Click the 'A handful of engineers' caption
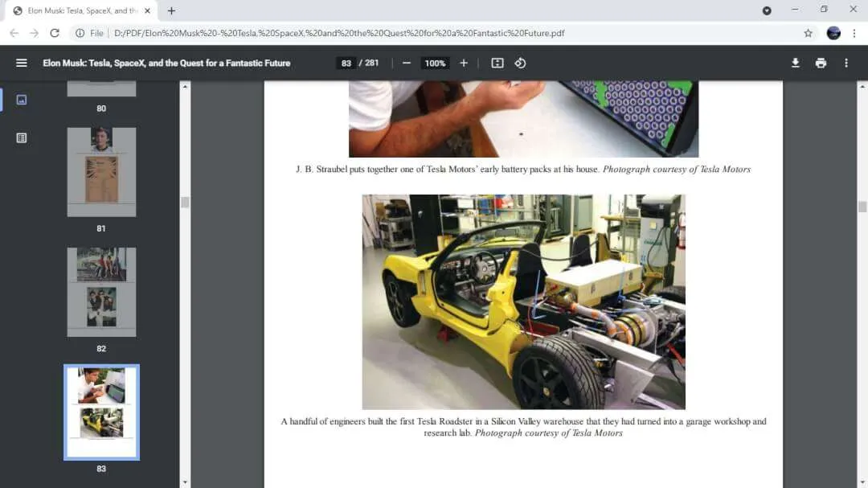The height and width of the screenshot is (488, 868). pos(523,427)
